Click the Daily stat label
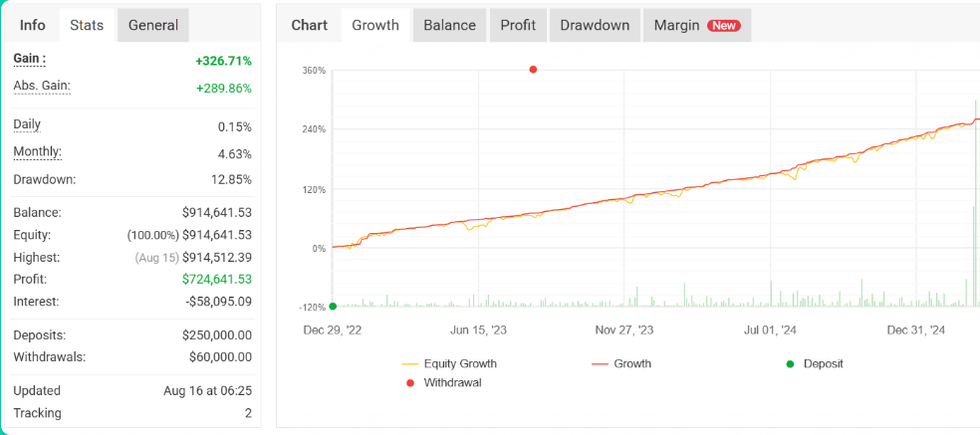This screenshot has width=980, height=435. [27, 125]
